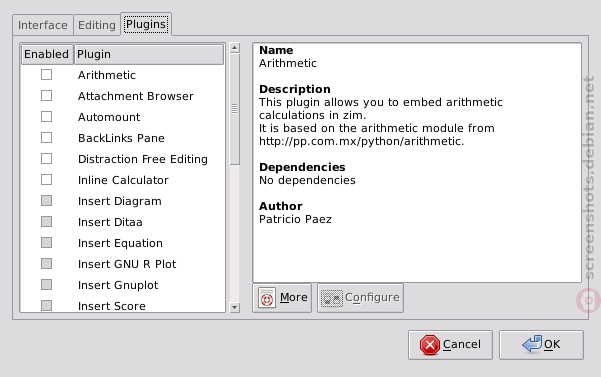Sort list by the Enabled column header
The image size is (601, 377).
[x=47, y=54]
